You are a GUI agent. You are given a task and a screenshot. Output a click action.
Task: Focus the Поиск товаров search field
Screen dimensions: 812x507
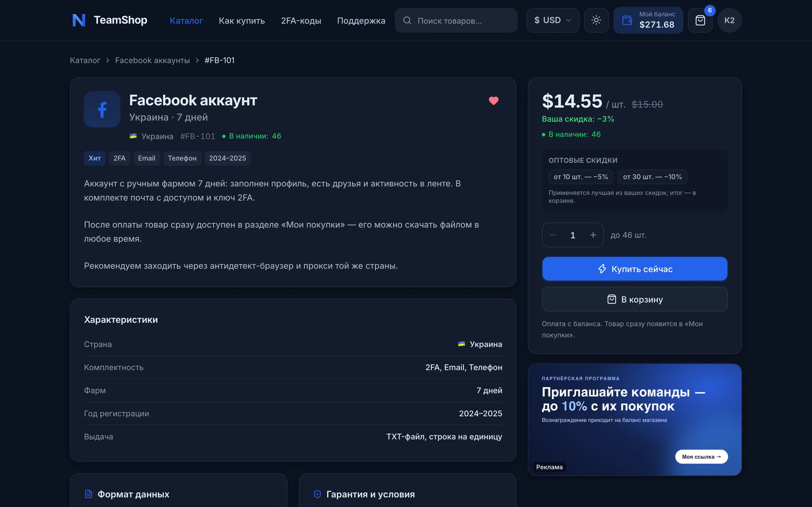[456, 21]
